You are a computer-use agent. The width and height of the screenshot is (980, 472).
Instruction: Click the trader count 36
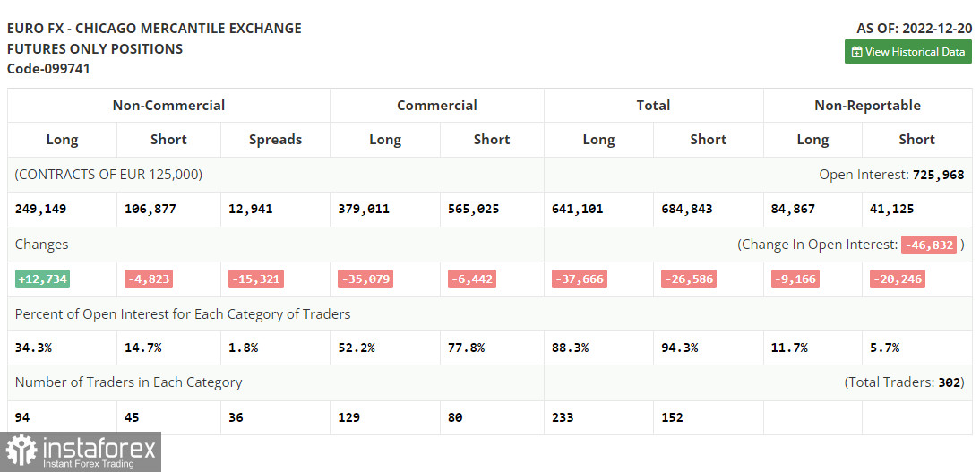click(236, 417)
